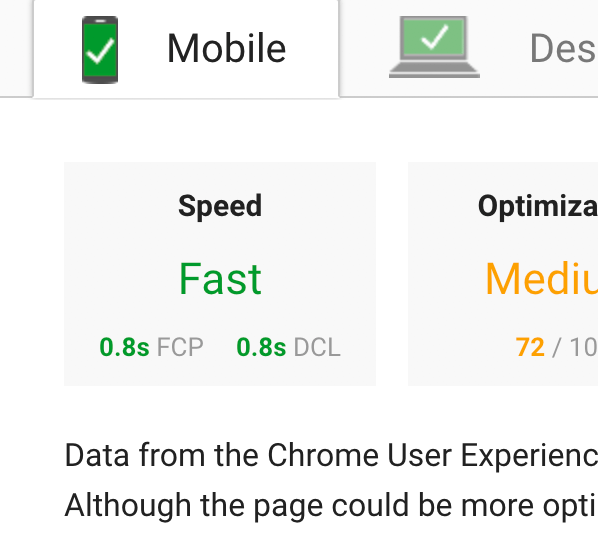The image size is (598, 558).
Task: Click the Optimization score card background
Action: (503, 274)
